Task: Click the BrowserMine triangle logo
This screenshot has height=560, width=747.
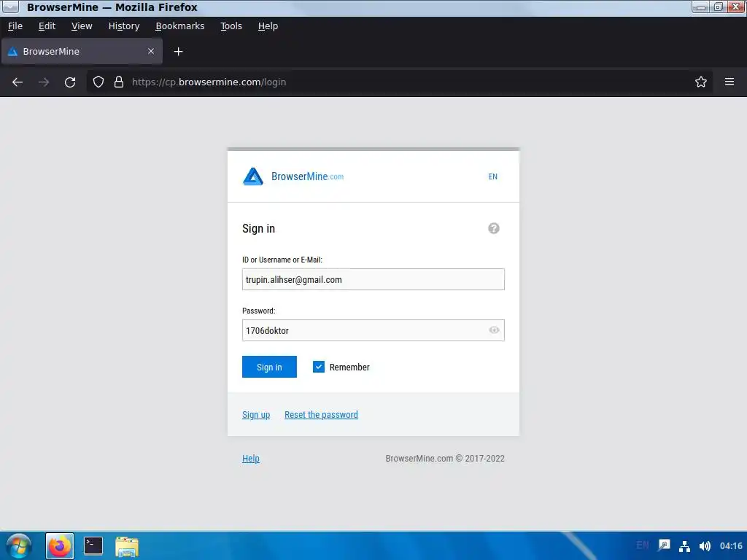Action: [x=253, y=176]
